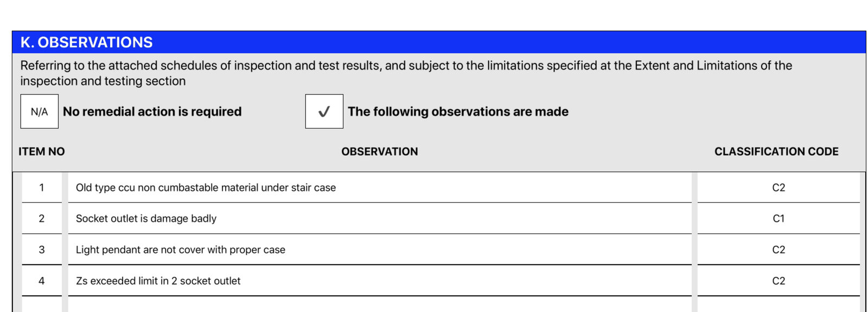This screenshot has width=868, height=312.
Task: Uncheck 'The following observations are made' box
Action: click(x=324, y=111)
